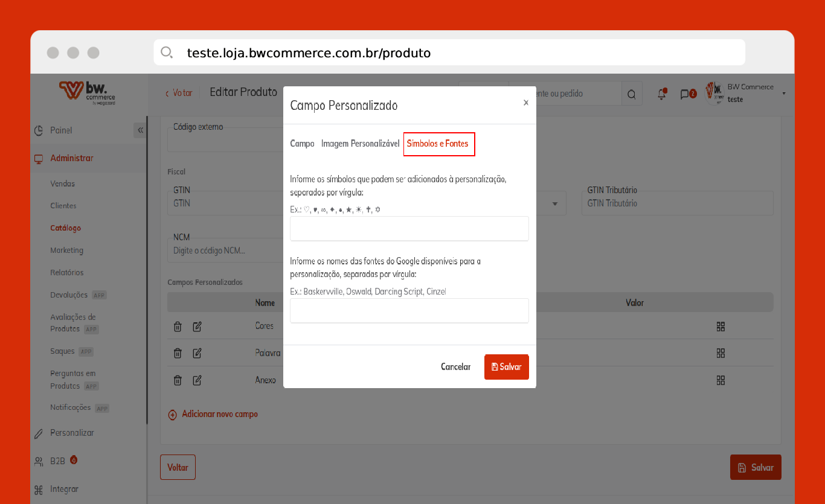This screenshot has height=504, width=825.
Task: Click the search magnifier button
Action: 632,94
